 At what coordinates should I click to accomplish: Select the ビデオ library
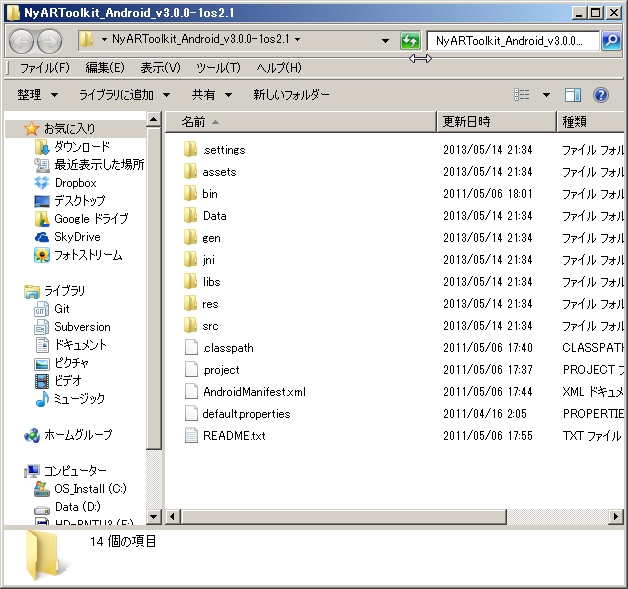(x=58, y=380)
